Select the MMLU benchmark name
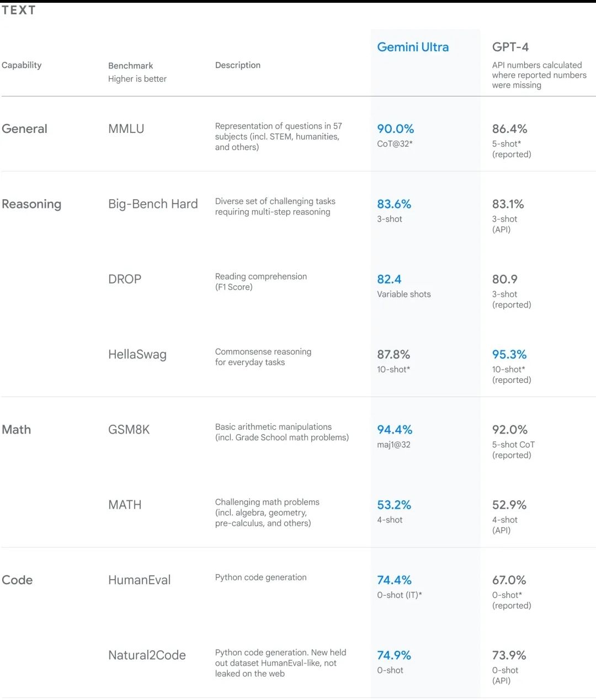 tap(126, 129)
